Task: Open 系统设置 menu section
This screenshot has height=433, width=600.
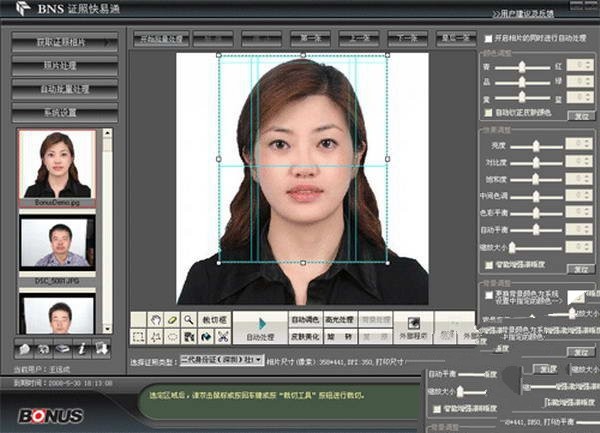Action: (65, 112)
